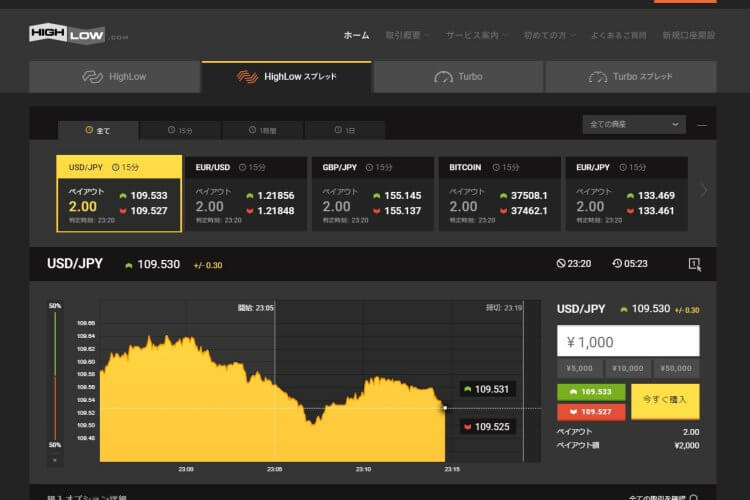750x500 pixels.
Task: Expand the サービス案内 menu
Action: point(476,35)
